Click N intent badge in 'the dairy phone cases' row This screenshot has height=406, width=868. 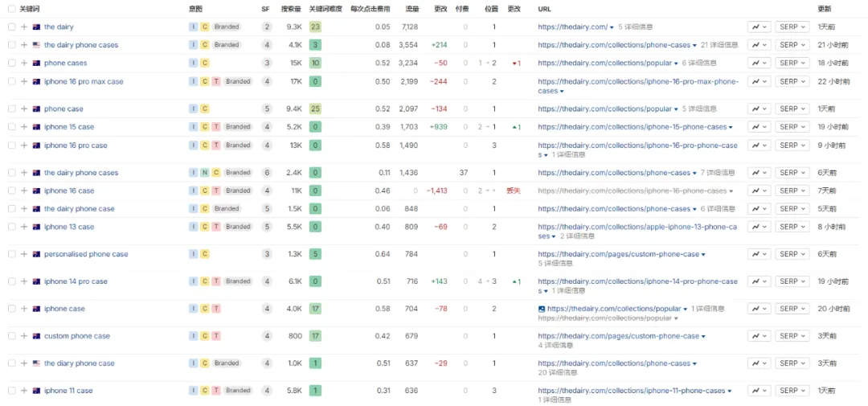pos(205,173)
